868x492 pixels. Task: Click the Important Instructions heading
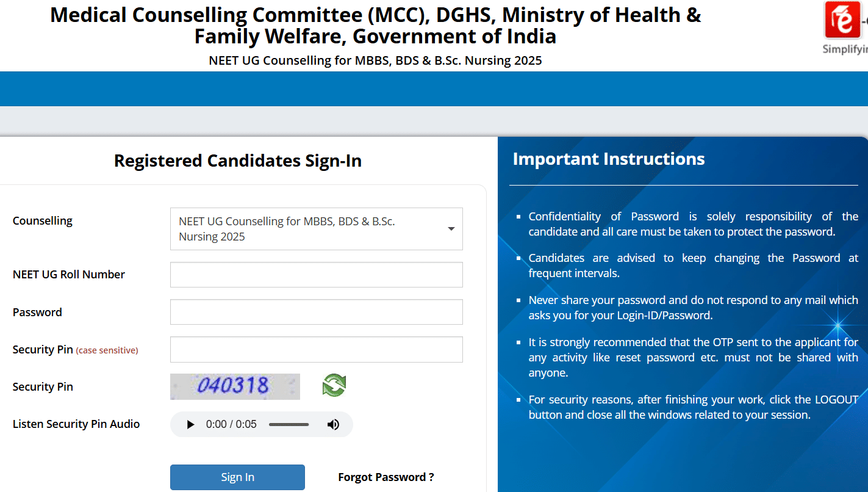608,159
